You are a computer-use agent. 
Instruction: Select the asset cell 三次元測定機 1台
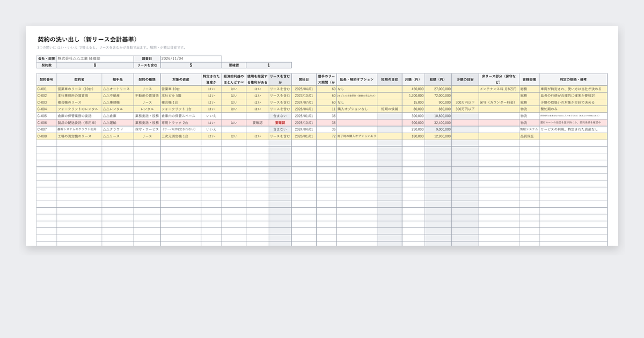tap(180, 136)
